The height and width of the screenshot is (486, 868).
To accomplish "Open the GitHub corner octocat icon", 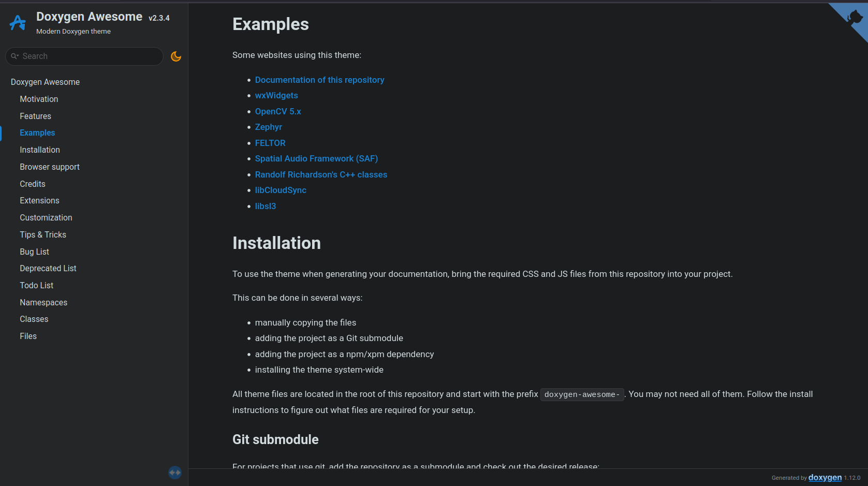I will pyautogui.click(x=854, y=18).
